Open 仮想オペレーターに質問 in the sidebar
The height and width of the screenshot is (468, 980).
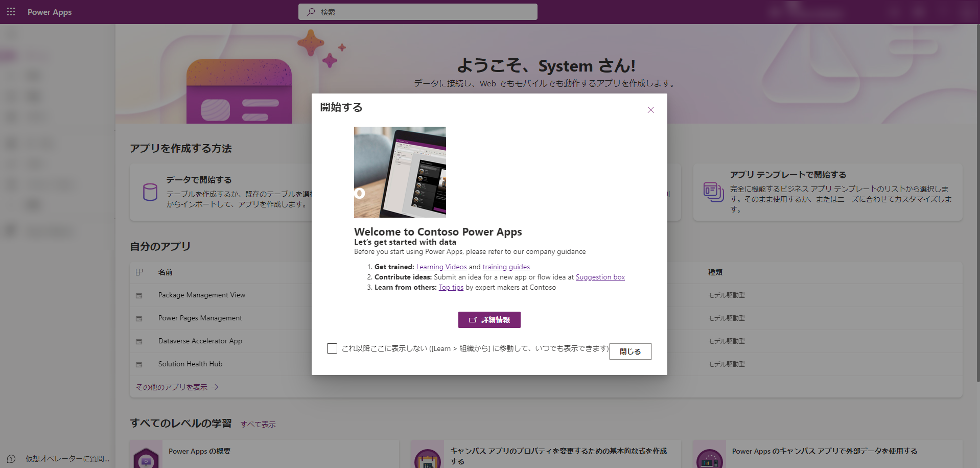pyautogui.click(x=67, y=459)
